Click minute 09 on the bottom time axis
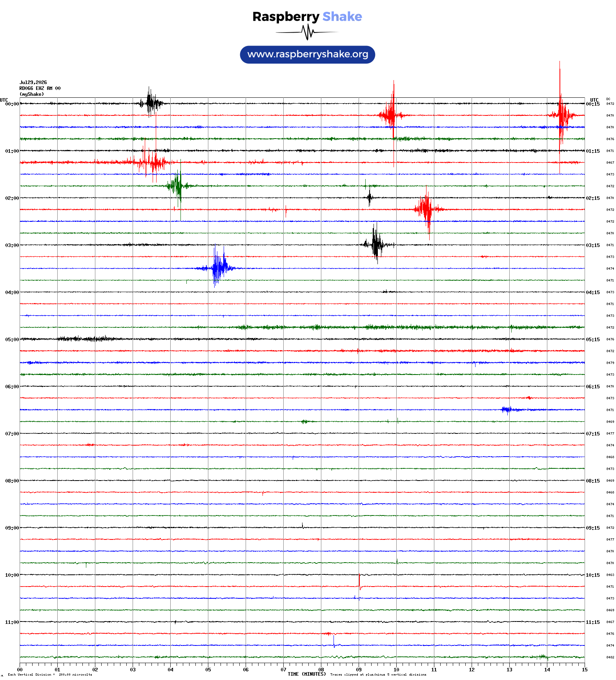616x680 pixels. (x=359, y=670)
